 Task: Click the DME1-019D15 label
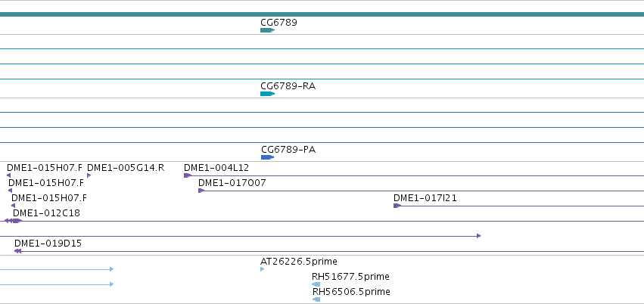48,244
